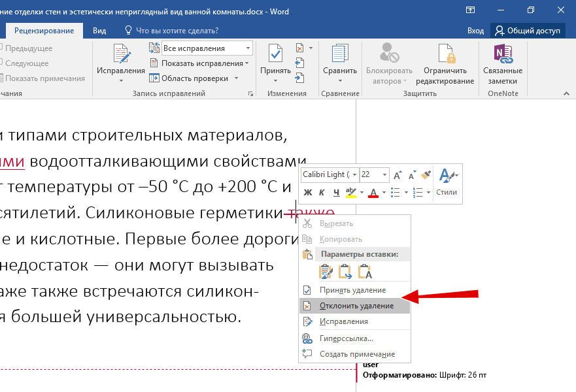Click the lightbulb Tell Me icon
Image resolution: width=576 pixels, height=392 pixels.
pos(128,30)
